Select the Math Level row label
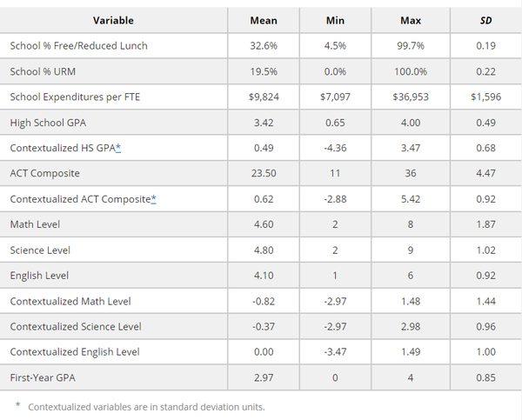This screenshot has width=522, height=420. 35,224
